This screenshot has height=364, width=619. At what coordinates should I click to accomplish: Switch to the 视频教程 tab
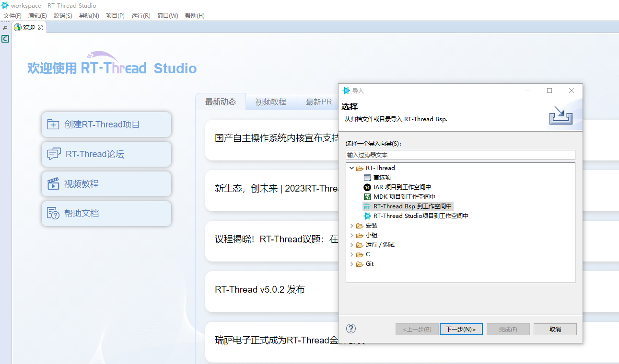270,102
